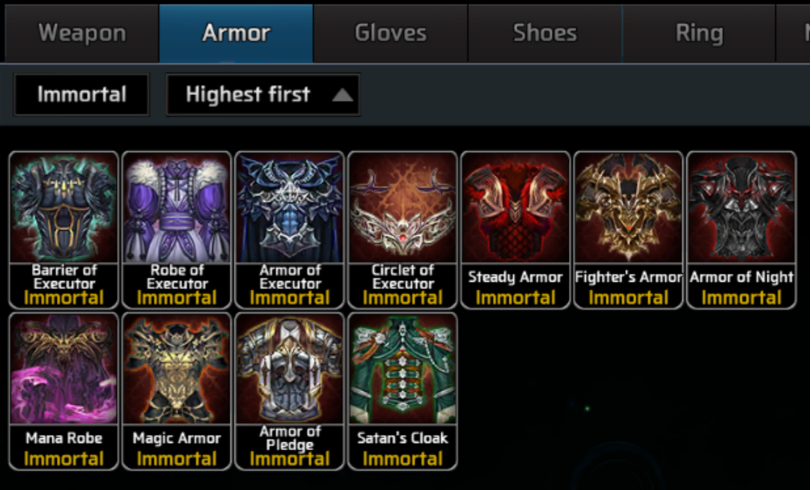This screenshot has width=811, height=490.
Task: Go to the Ring tab
Action: pyautogui.click(x=699, y=33)
